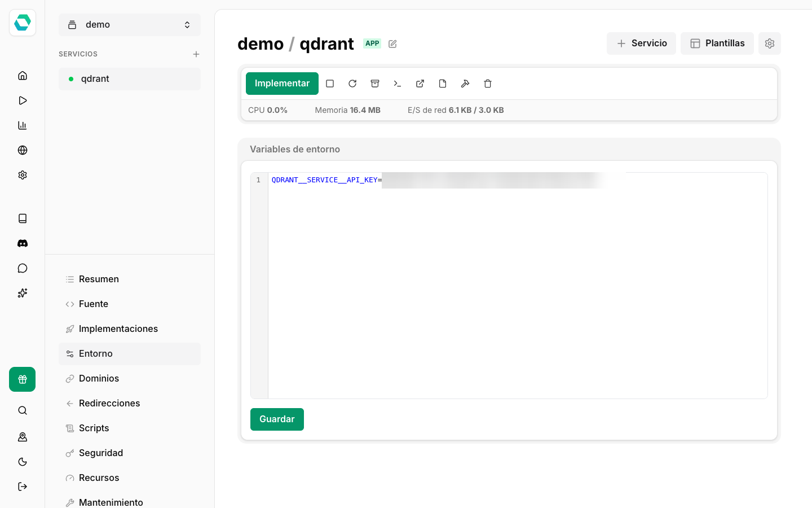812x508 pixels.
Task: Add a service with plus icon
Action: (196, 54)
